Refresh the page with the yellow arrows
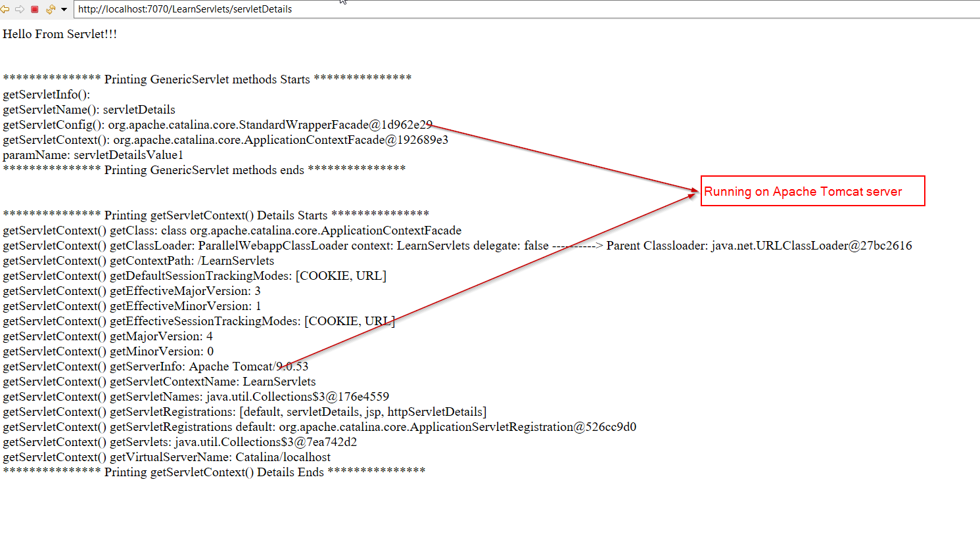 coord(50,9)
